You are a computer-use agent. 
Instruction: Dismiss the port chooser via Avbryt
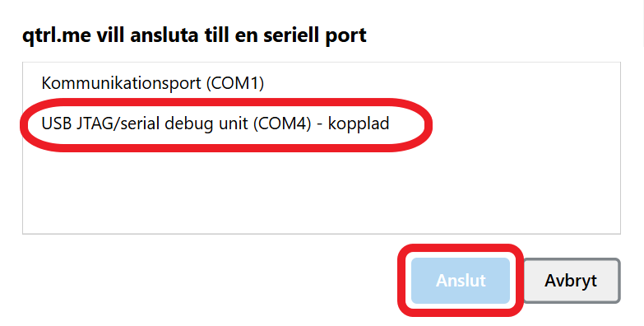(x=571, y=281)
